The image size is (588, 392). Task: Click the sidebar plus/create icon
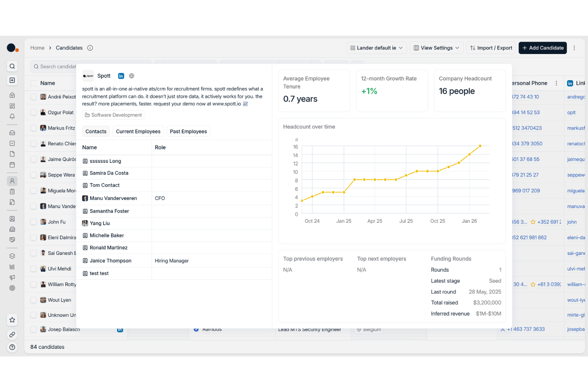tap(12, 80)
